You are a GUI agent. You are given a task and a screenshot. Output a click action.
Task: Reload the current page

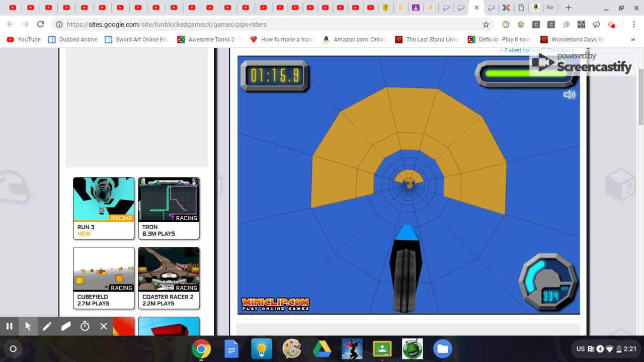(41, 24)
